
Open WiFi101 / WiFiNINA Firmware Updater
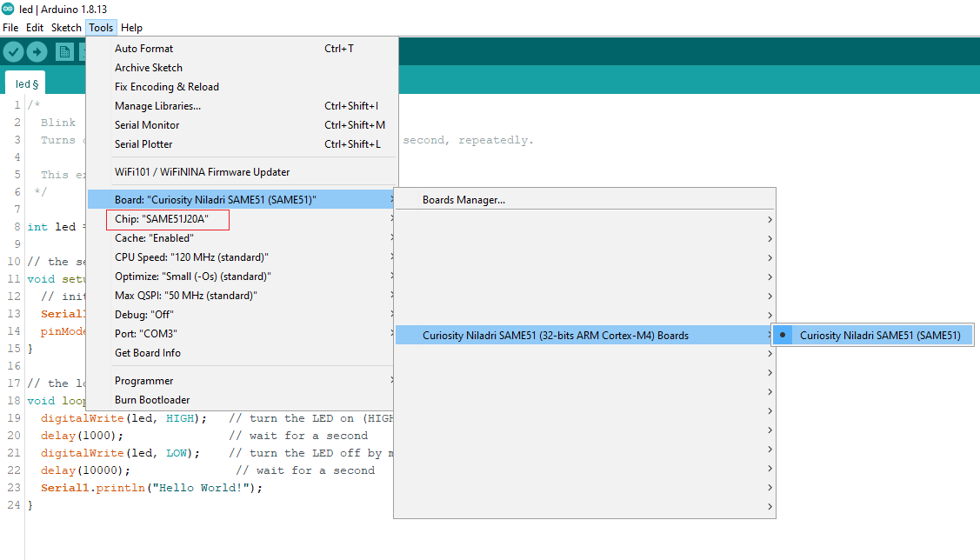[x=241, y=172]
